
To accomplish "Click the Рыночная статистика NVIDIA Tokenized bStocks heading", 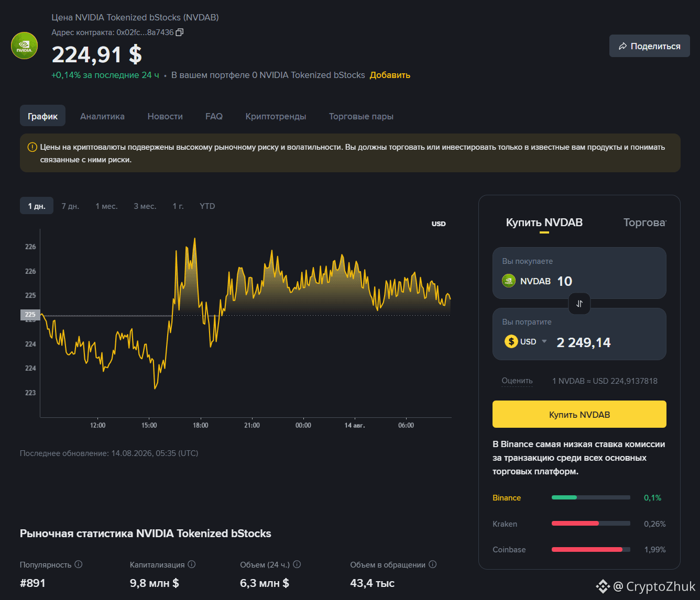I will [x=146, y=534].
